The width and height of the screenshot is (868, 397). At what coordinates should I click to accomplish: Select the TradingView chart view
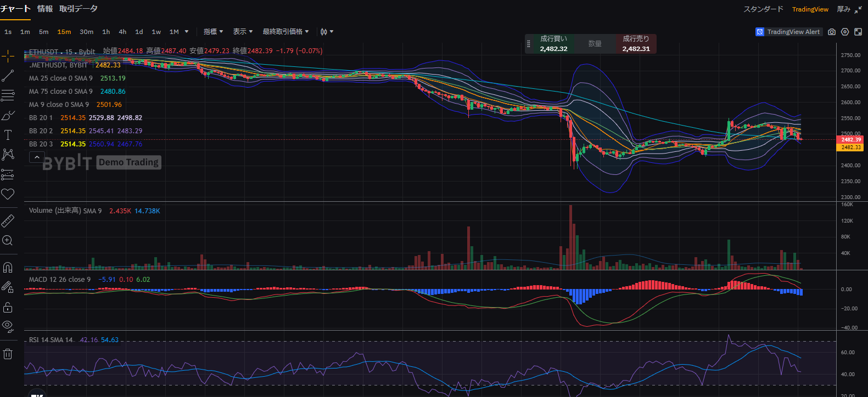pyautogui.click(x=810, y=9)
